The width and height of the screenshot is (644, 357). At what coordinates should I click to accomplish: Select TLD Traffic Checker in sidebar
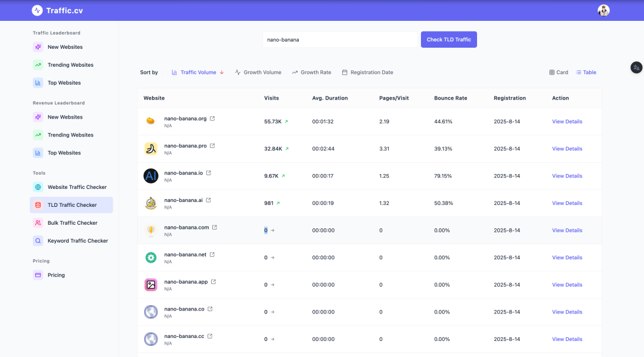(x=72, y=205)
